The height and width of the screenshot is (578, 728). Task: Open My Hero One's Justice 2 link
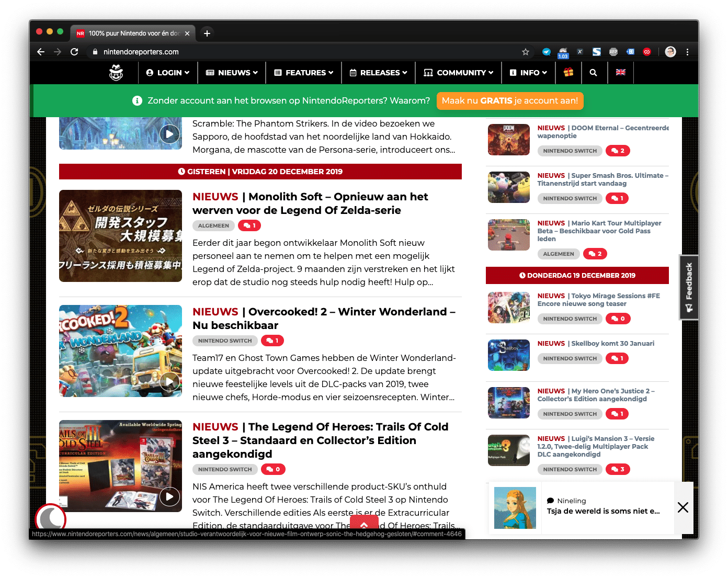click(596, 395)
